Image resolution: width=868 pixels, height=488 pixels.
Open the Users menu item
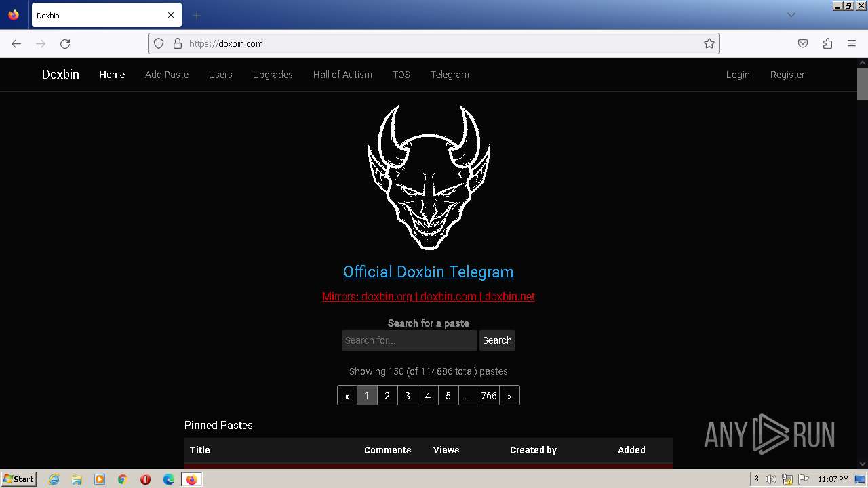click(220, 75)
